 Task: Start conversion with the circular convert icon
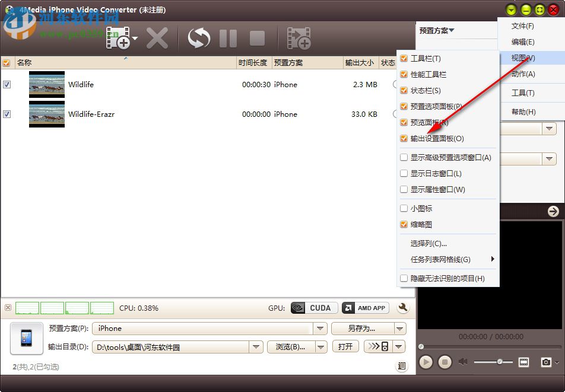point(198,37)
